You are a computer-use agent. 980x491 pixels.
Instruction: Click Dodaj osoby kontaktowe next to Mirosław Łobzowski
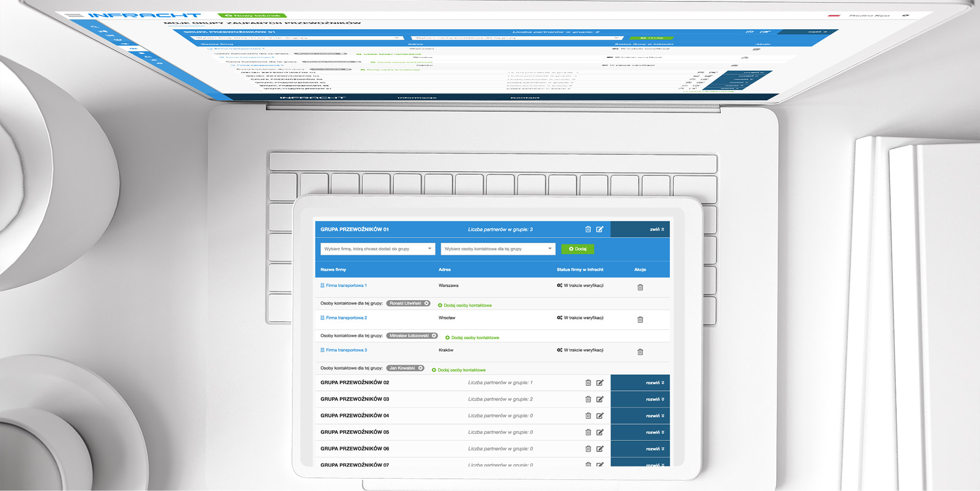tap(472, 338)
